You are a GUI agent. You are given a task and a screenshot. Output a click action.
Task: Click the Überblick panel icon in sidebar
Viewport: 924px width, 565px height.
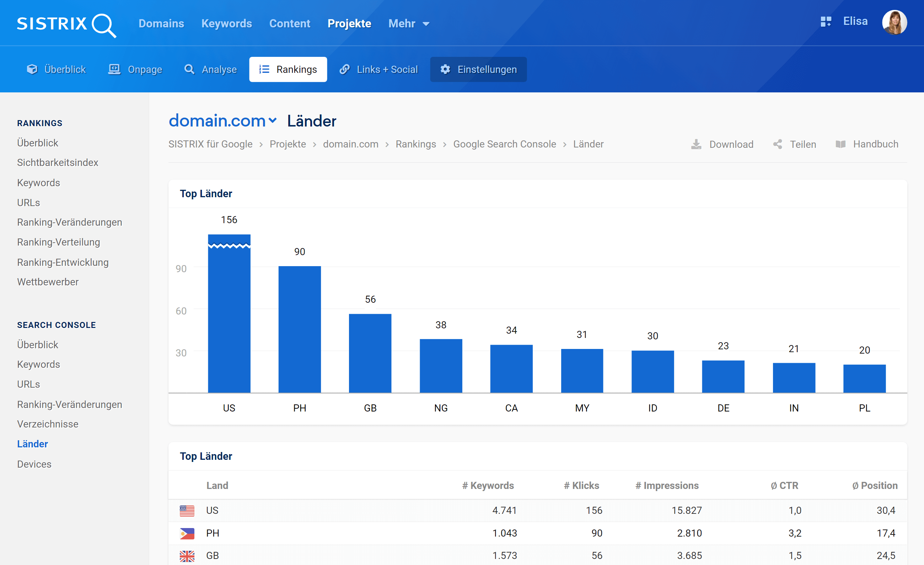coord(38,142)
